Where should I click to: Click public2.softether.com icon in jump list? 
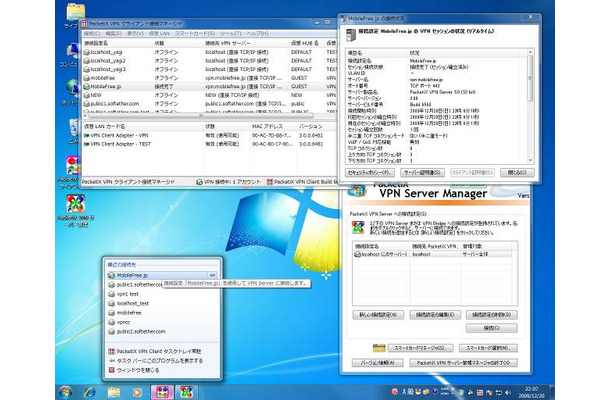pos(112,332)
